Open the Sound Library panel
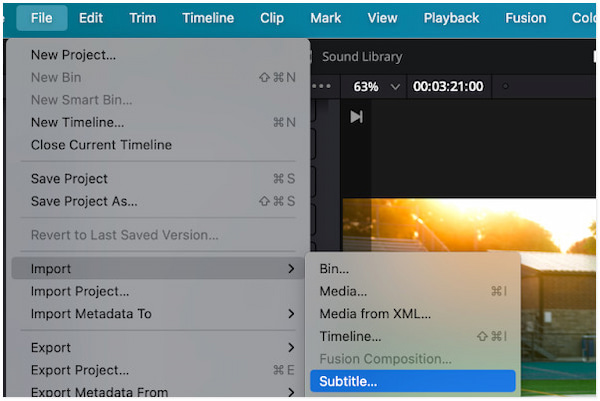This screenshot has height=401, width=600. [x=361, y=57]
